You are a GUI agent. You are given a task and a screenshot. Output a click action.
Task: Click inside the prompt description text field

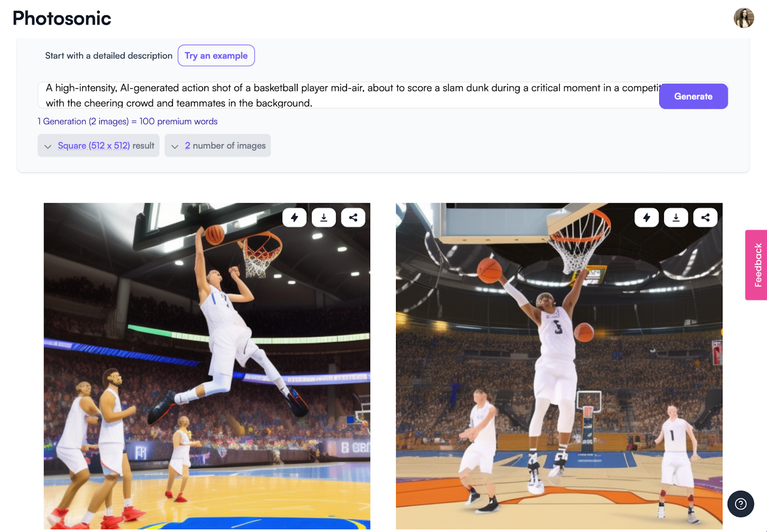click(349, 95)
